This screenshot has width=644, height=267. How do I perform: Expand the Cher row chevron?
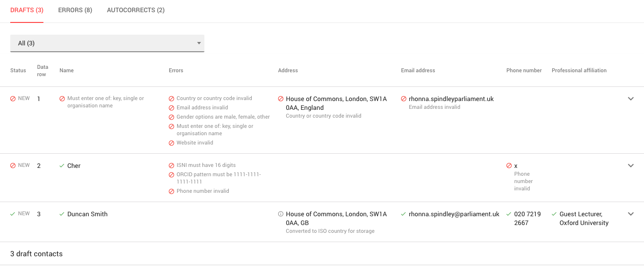click(x=630, y=165)
